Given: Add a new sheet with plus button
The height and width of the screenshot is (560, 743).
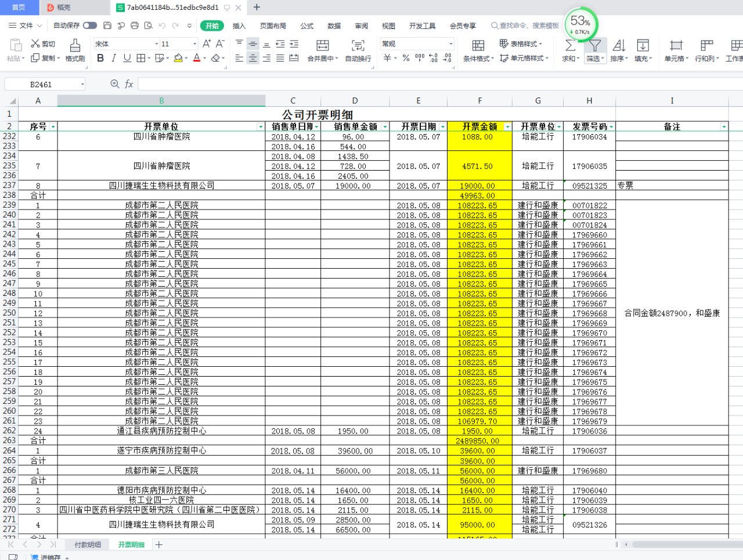Looking at the screenshot, I should (159, 544).
